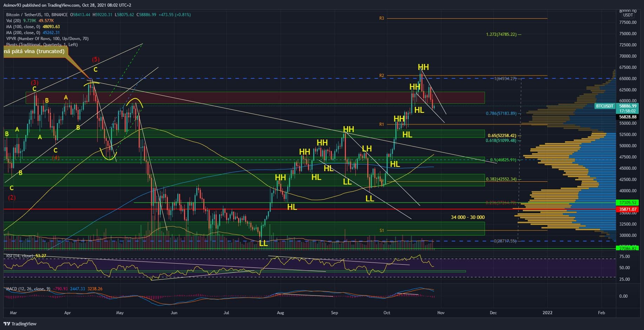Click the 'Feb' label on time axis
Image resolution: width=644 pixels, height=330 pixels.
602,313
